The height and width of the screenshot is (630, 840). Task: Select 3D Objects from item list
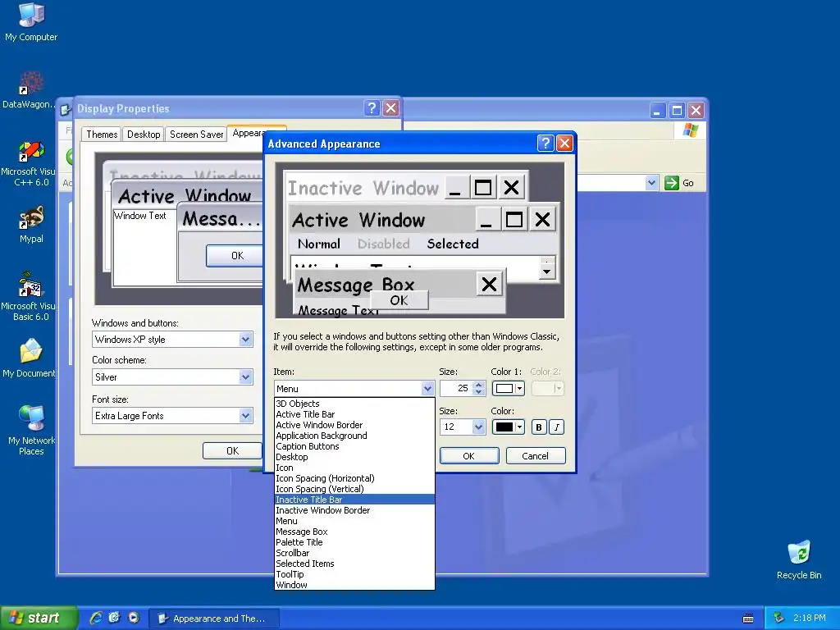click(354, 404)
